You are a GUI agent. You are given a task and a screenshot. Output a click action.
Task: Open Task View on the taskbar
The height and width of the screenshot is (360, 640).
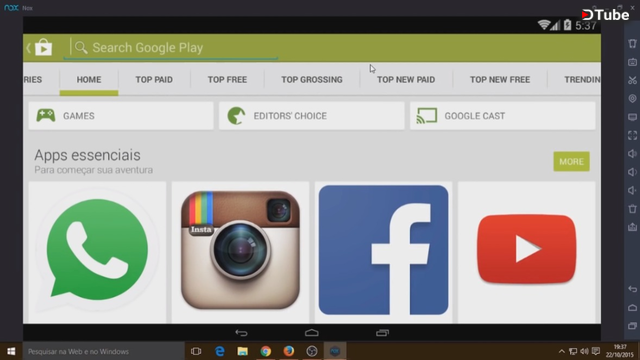[196, 351]
